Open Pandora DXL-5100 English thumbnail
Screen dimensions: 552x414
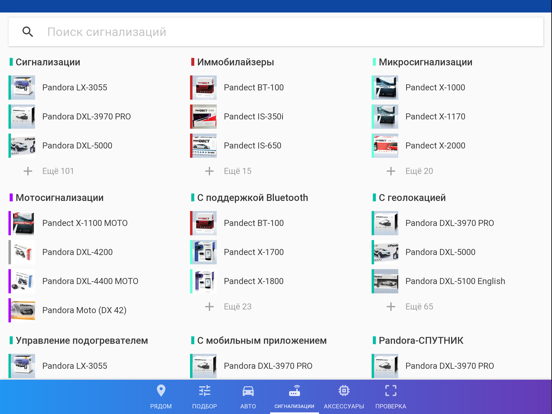(x=385, y=281)
